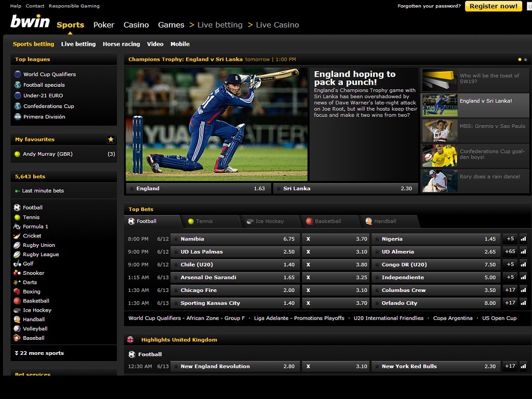The image size is (532, 399).
Task: Select the first carousel dot indicator
Action: [520, 59]
